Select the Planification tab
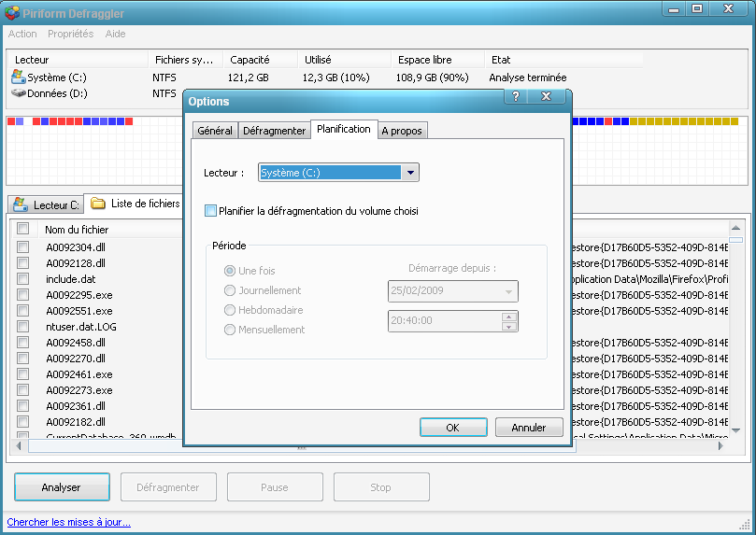The width and height of the screenshot is (756, 535). coord(344,129)
